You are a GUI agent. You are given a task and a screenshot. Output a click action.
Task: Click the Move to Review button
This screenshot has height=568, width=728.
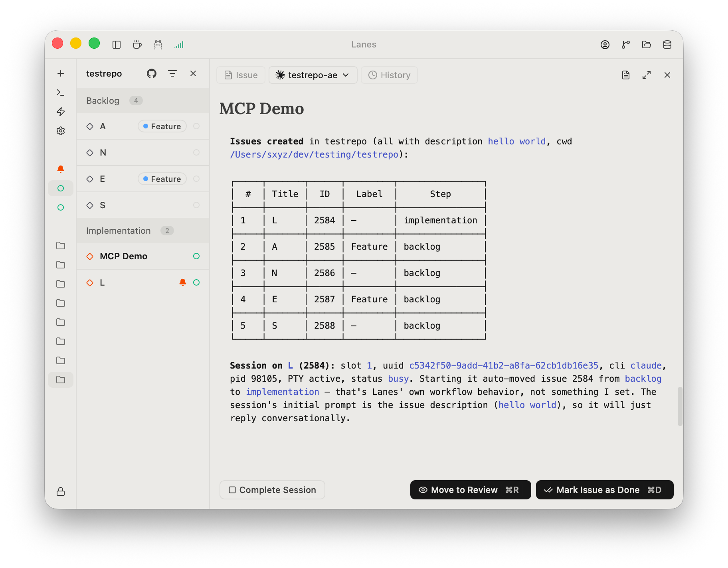point(471,490)
